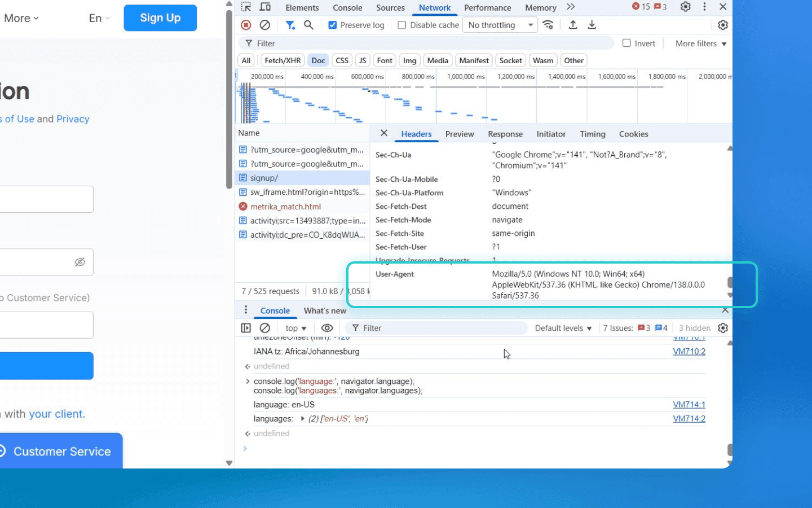The height and width of the screenshot is (508, 812).
Task: Expand More filters dropdown
Action: 701,43
